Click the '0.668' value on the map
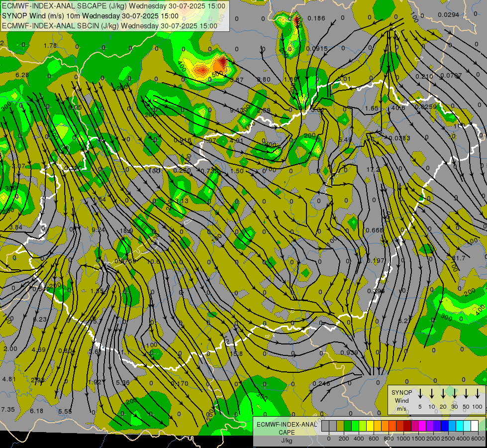 click(x=374, y=230)
